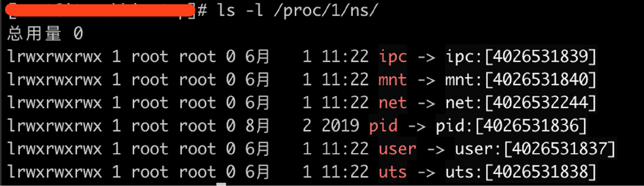Select the user:[4026531837] namespace target
The height and width of the screenshot is (186, 644).
click(x=535, y=149)
